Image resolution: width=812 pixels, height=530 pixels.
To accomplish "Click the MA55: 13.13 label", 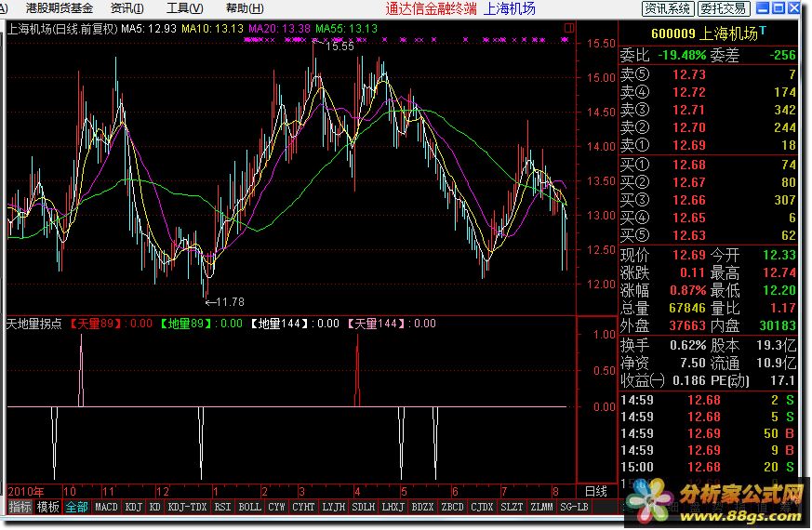I will [346, 29].
